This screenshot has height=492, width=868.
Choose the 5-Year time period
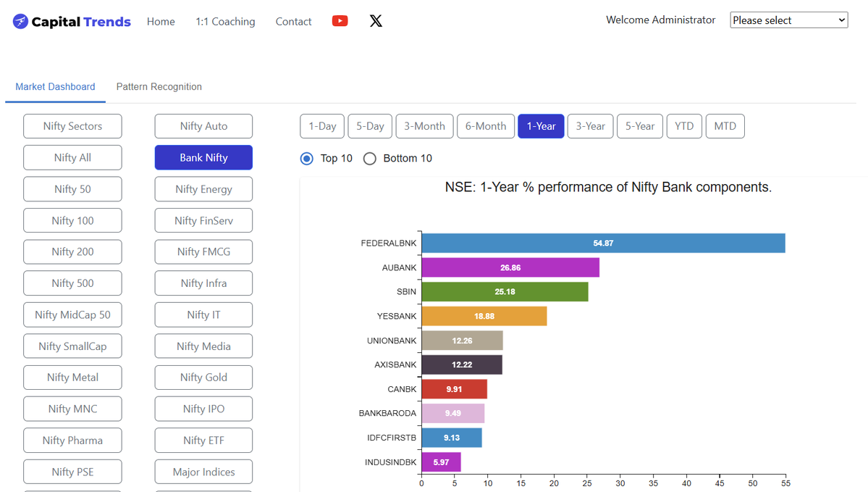pyautogui.click(x=640, y=126)
